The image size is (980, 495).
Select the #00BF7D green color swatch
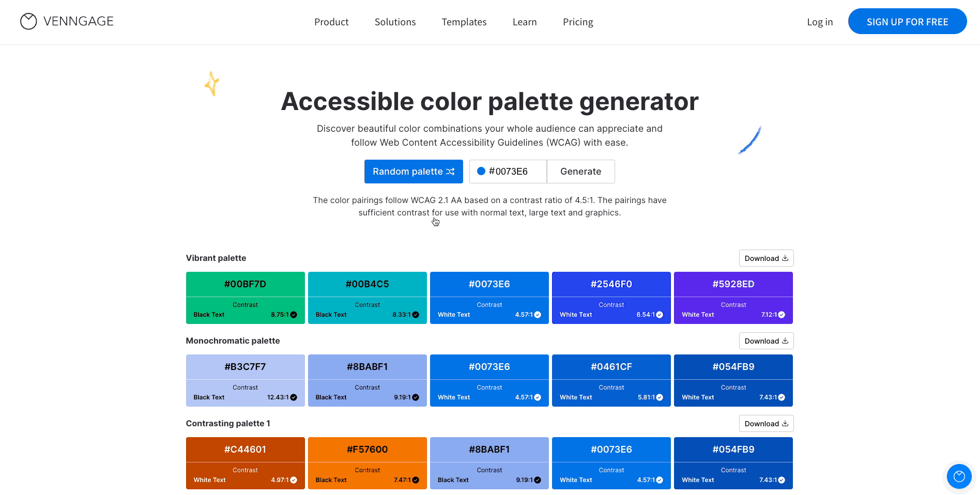245,284
